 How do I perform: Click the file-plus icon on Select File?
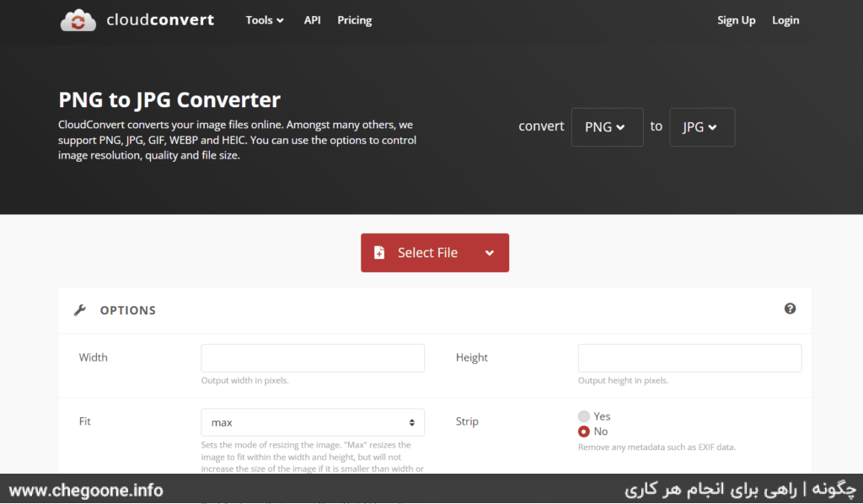point(379,253)
